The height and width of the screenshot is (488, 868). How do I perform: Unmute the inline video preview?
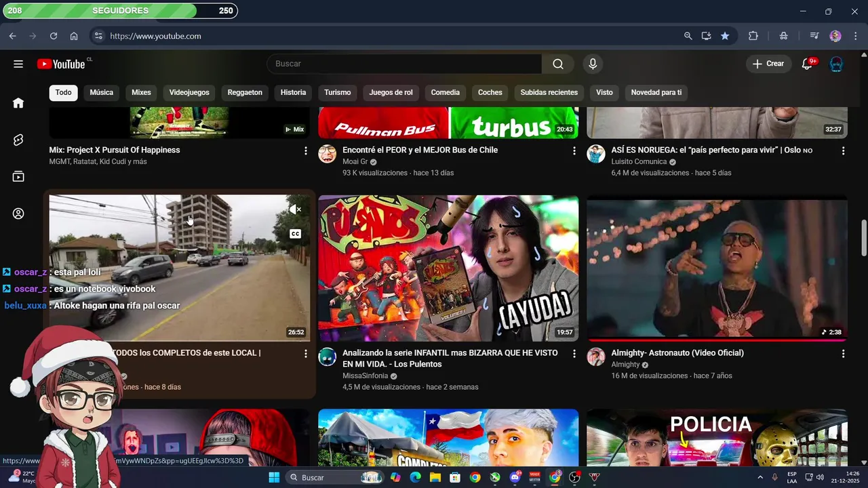tap(295, 209)
